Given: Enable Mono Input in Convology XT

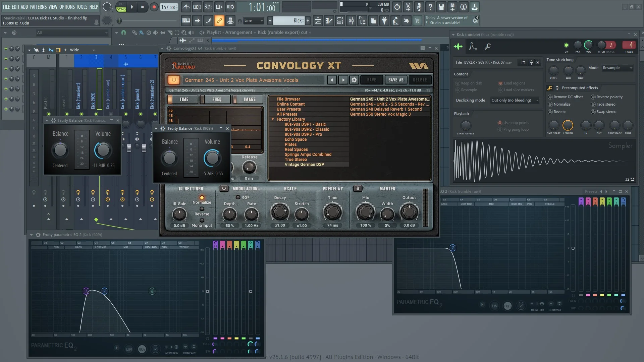Looking at the screenshot, I should 202,221.
